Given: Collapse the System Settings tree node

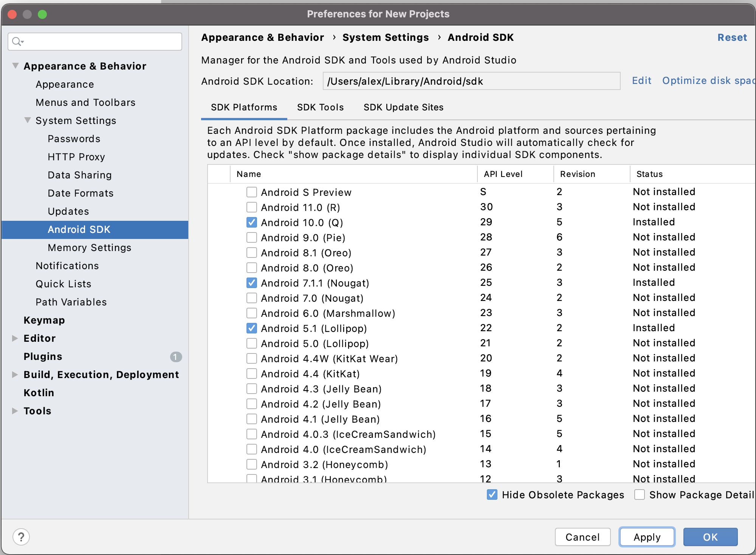Looking at the screenshot, I should pos(28,120).
